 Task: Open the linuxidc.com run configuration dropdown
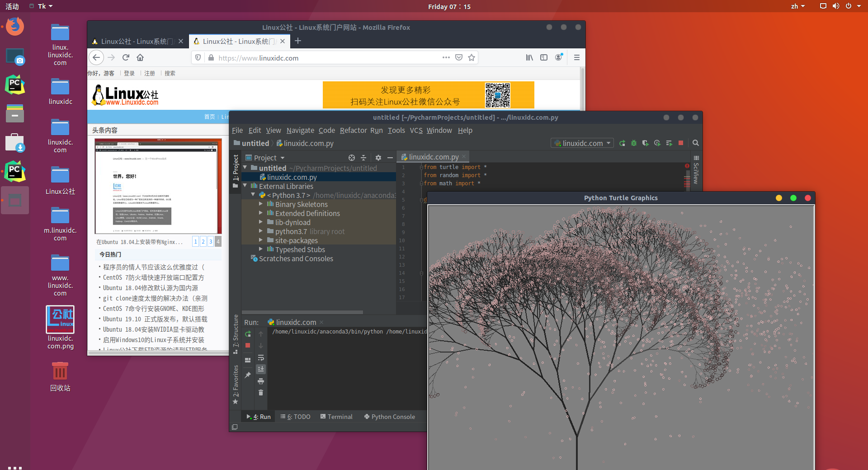pyautogui.click(x=582, y=143)
